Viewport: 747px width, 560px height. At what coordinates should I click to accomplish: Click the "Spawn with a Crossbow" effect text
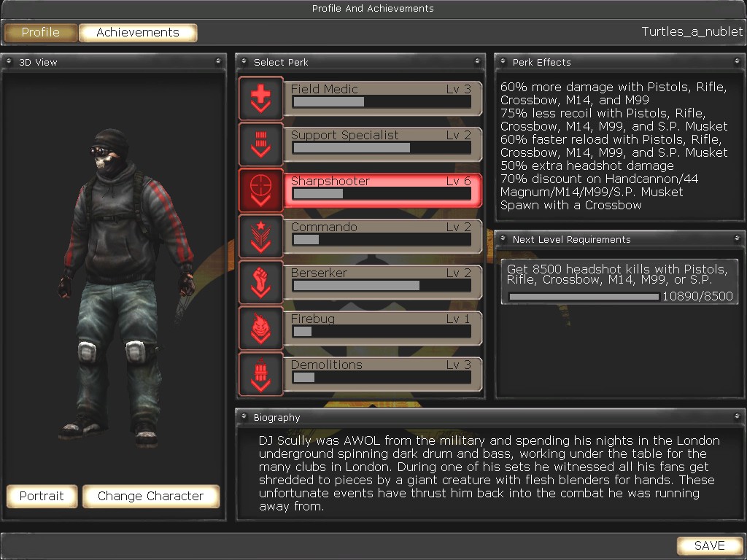point(570,205)
